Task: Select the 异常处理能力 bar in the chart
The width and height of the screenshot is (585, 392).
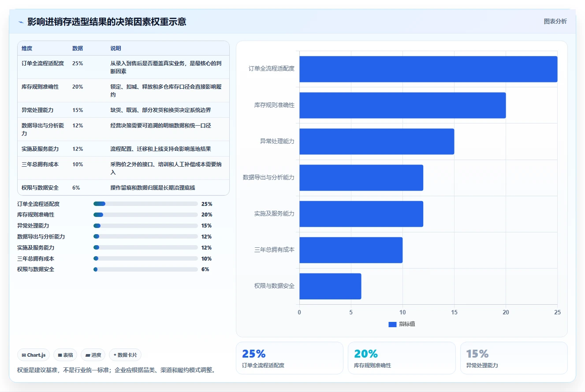Action: point(377,142)
